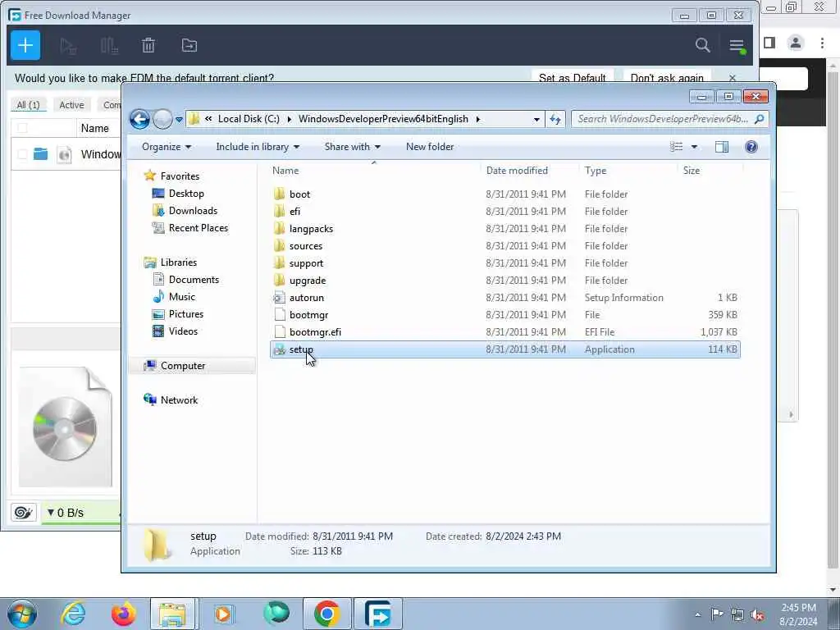Add new download with the plus button

pyautogui.click(x=25, y=45)
